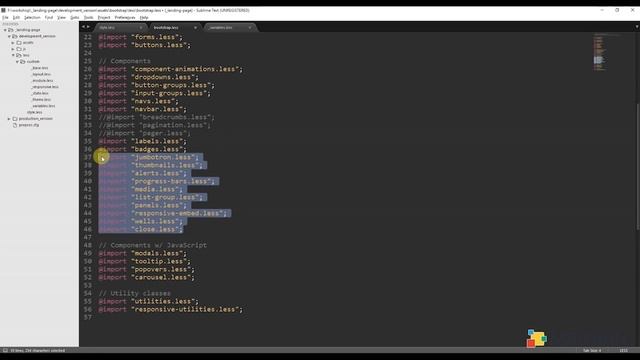Open the Selection menu
This screenshot has height=360, width=640.
[x=32, y=18]
